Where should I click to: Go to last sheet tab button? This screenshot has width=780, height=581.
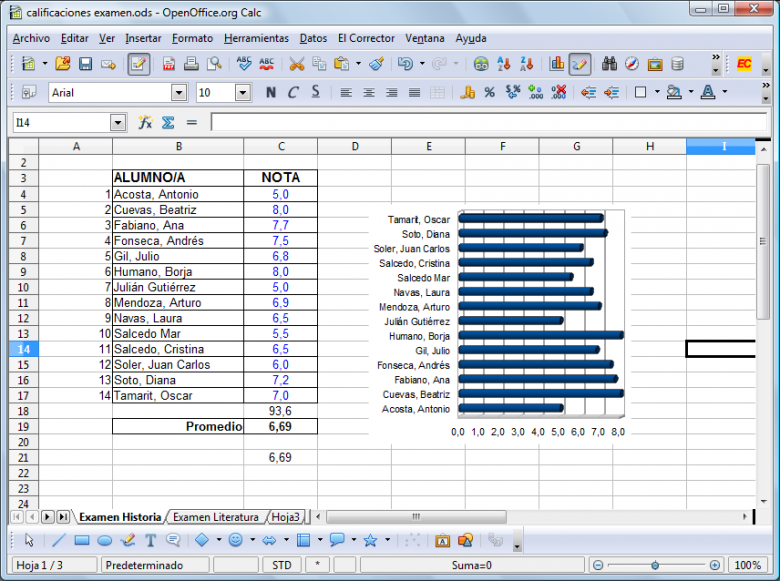(63, 517)
